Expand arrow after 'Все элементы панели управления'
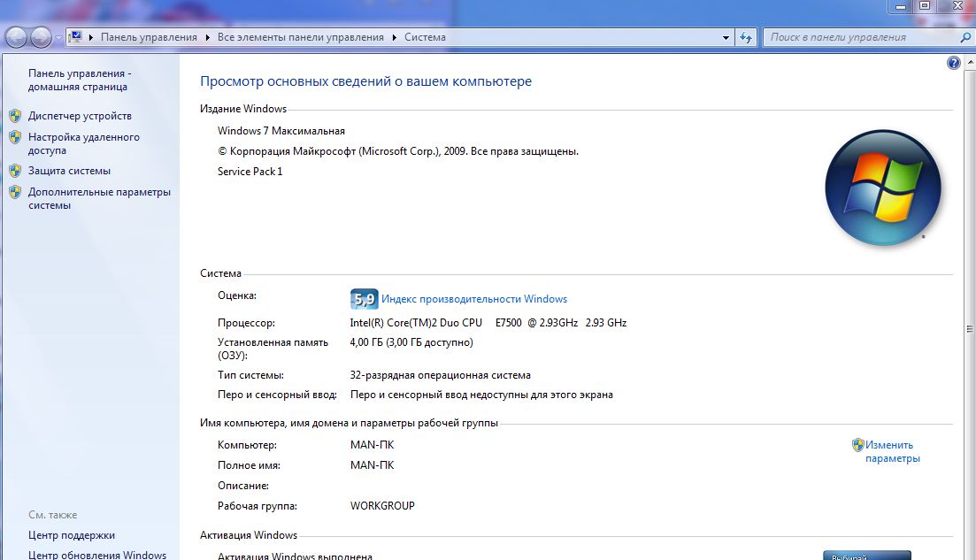 click(395, 37)
